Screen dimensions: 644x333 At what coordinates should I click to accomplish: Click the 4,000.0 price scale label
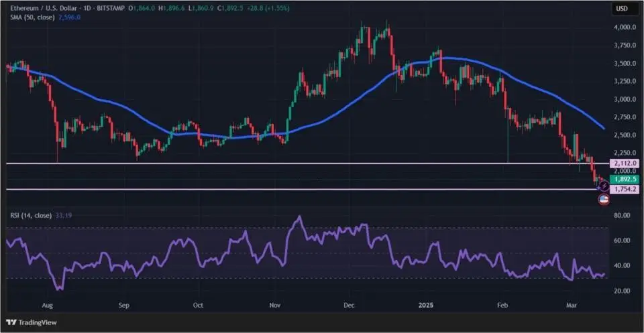623,27
